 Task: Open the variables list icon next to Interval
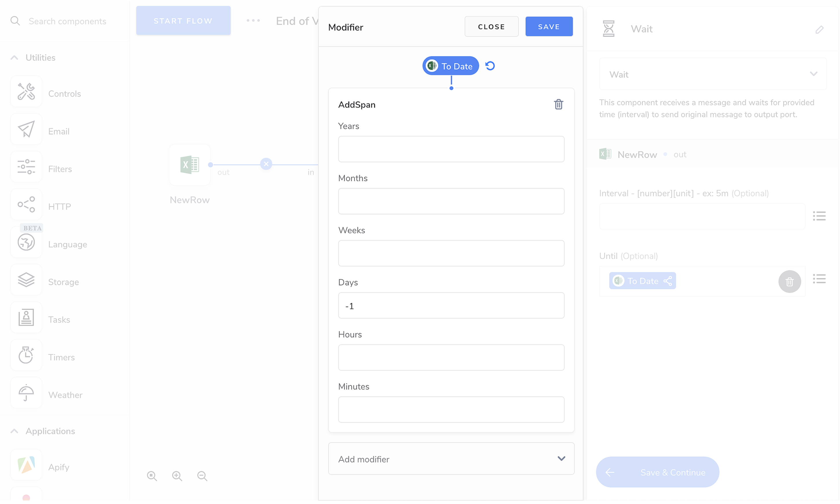(x=819, y=216)
